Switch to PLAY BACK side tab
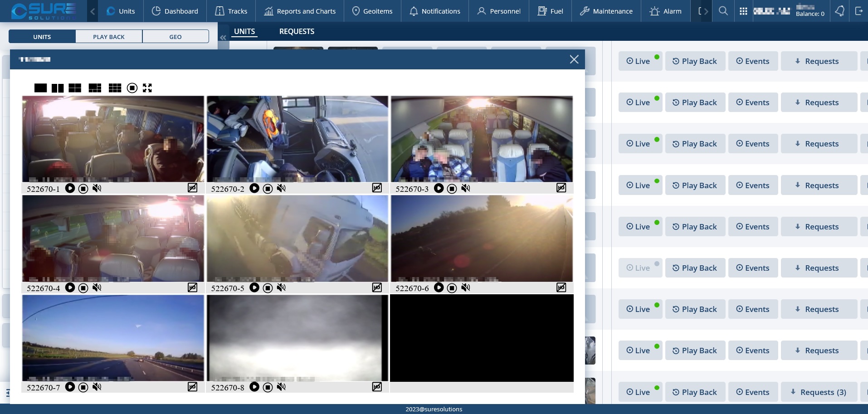Image resolution: width=868 pixels, height=414 pixels. click(x=109, y=37)
